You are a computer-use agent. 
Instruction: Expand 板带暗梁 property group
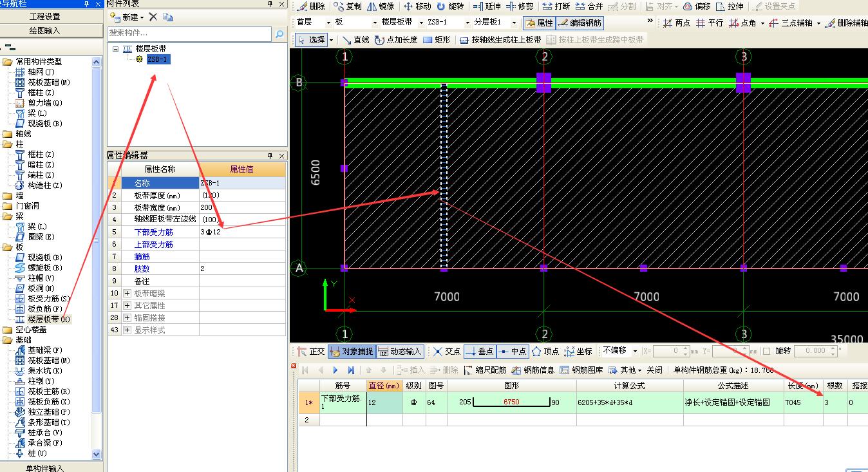point(127,293)
